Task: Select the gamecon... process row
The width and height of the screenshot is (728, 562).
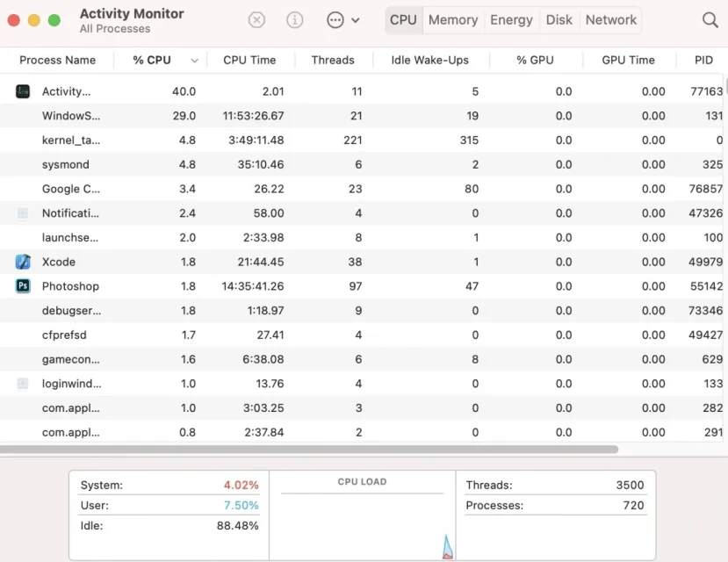Action: (361, 359)
